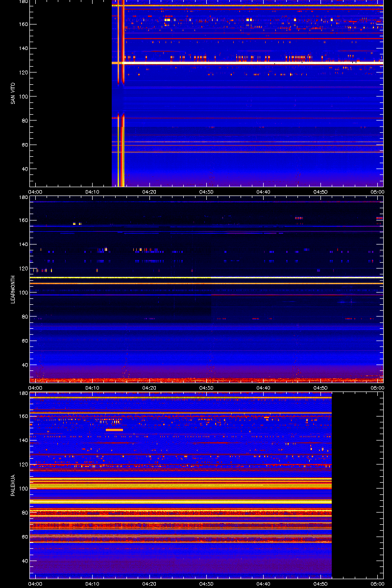Select the 40 tick on the San Vito axis
The width and height of the screenshot is (392, 588).
coord(24,169)
